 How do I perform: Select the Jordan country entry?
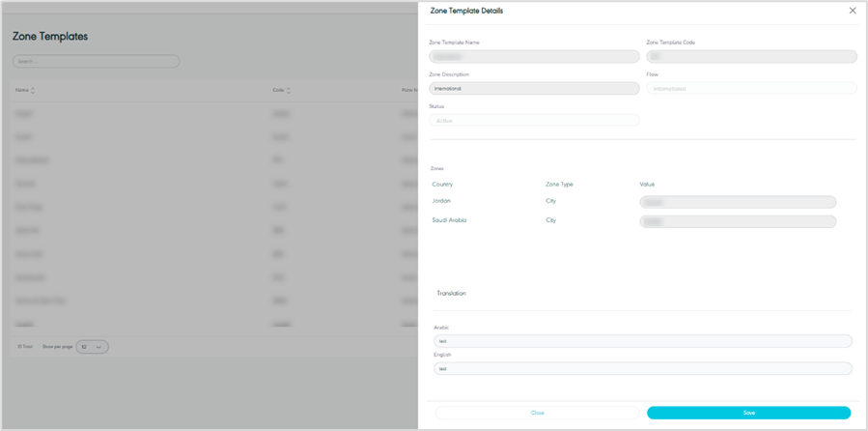tap(441, 201)
